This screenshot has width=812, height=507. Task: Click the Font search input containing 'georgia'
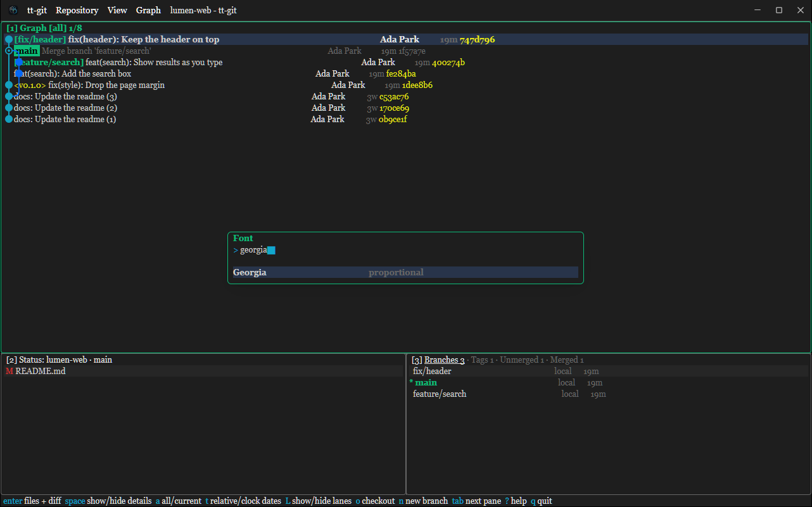(405, 250)
